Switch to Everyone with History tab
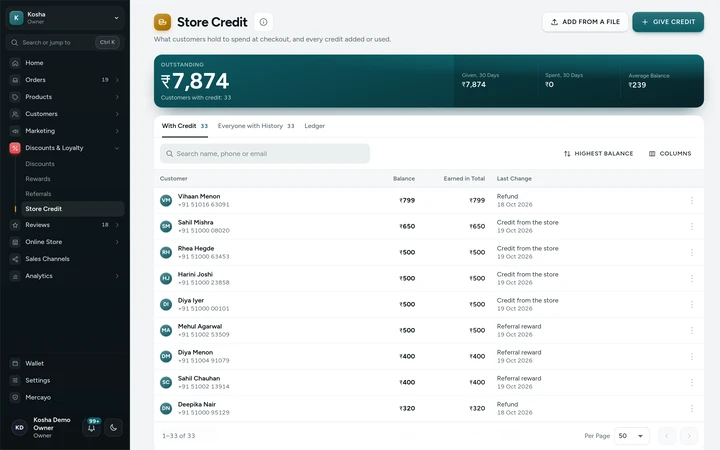The image size is (720, 450). 256,126
